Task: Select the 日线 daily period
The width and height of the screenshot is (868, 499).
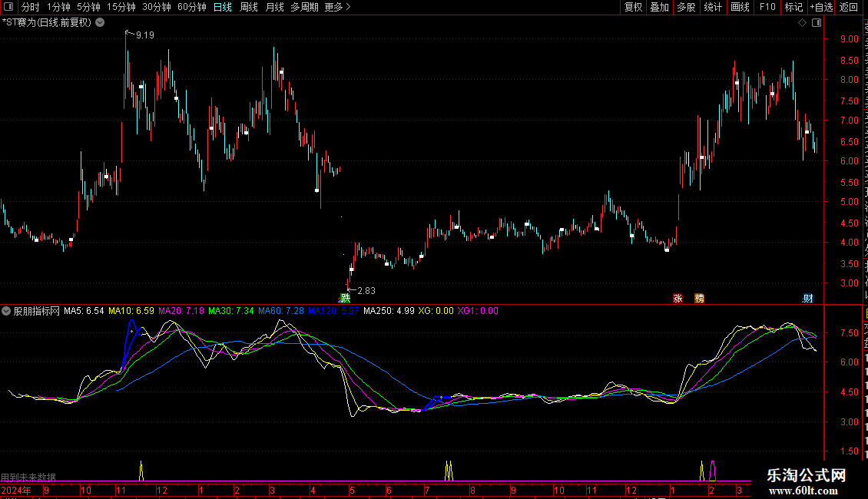Action: (x=223, y=7)
